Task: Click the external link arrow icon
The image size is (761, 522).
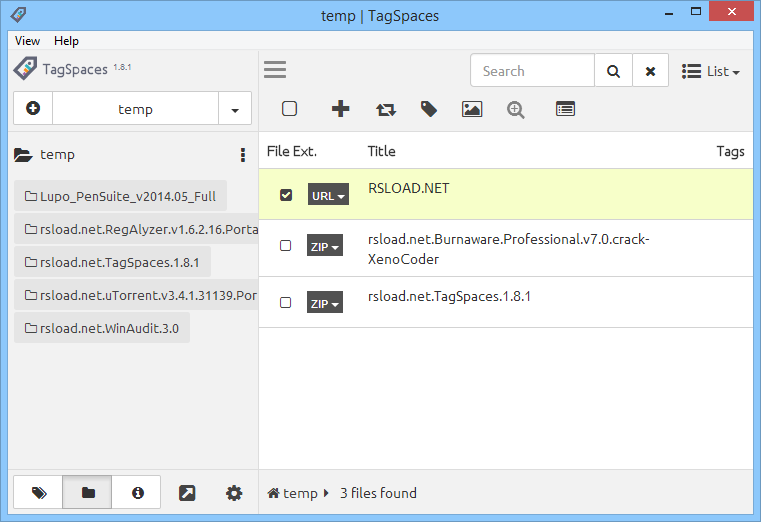Action: pyautogui.click(x=187, y=493)
